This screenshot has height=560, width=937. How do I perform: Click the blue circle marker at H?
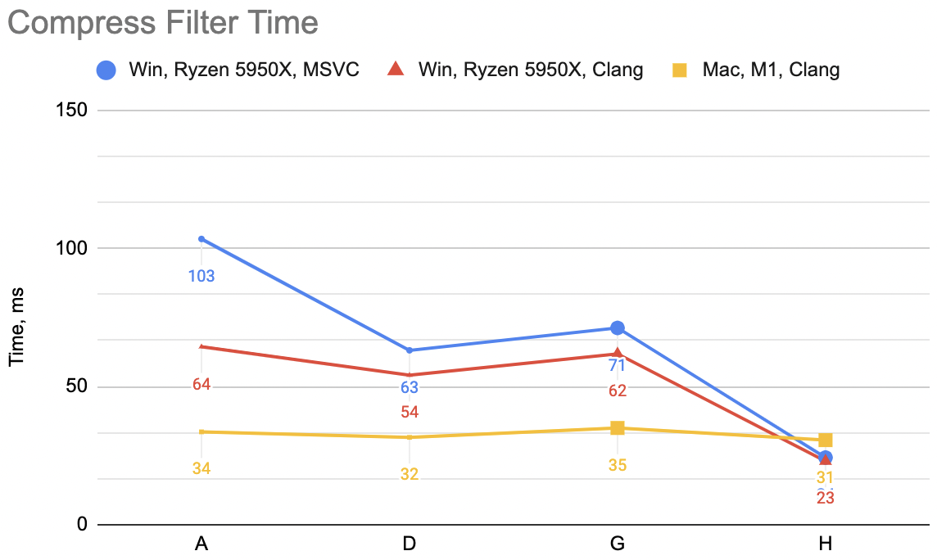click(826, 456)
